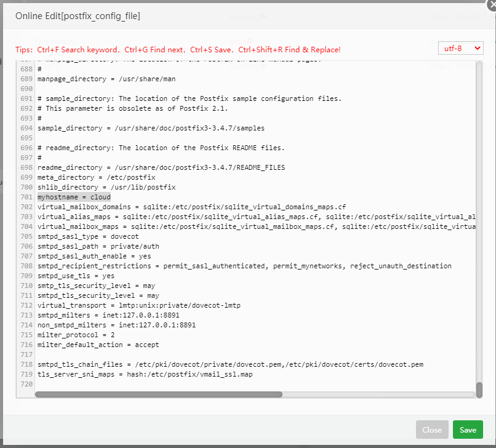496x448 pixels.
Task: Click the smtpd_sasl_path = private/auth line
Action: [x=98, y=246]
